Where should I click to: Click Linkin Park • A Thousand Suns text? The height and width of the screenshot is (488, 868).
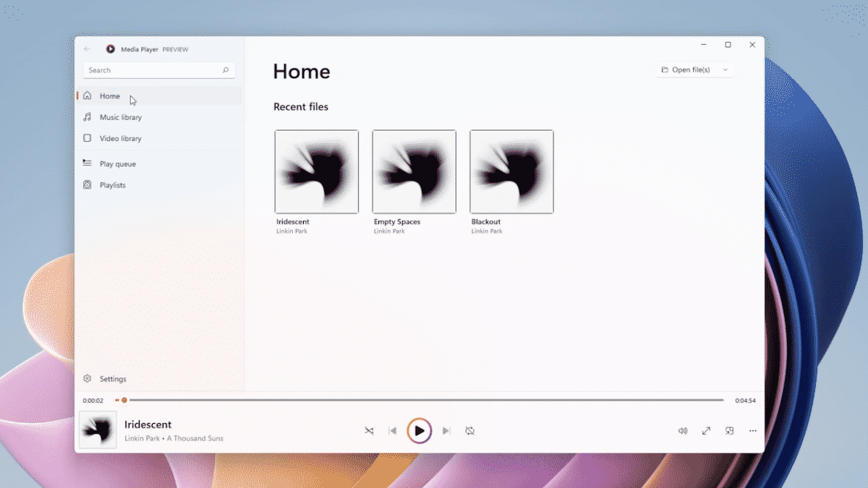174,439
